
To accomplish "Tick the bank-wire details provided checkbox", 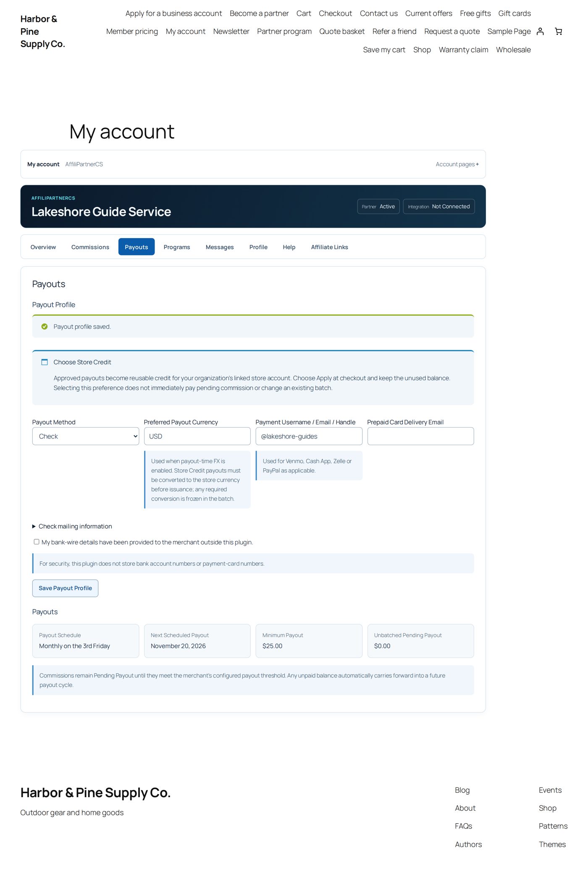I will pos(37,542).
